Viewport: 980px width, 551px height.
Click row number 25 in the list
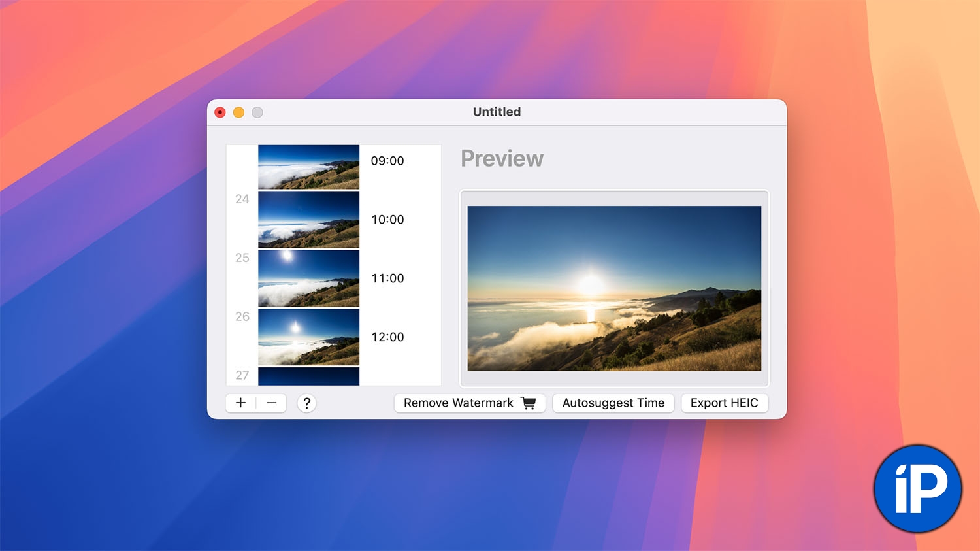tap(242, 258)
